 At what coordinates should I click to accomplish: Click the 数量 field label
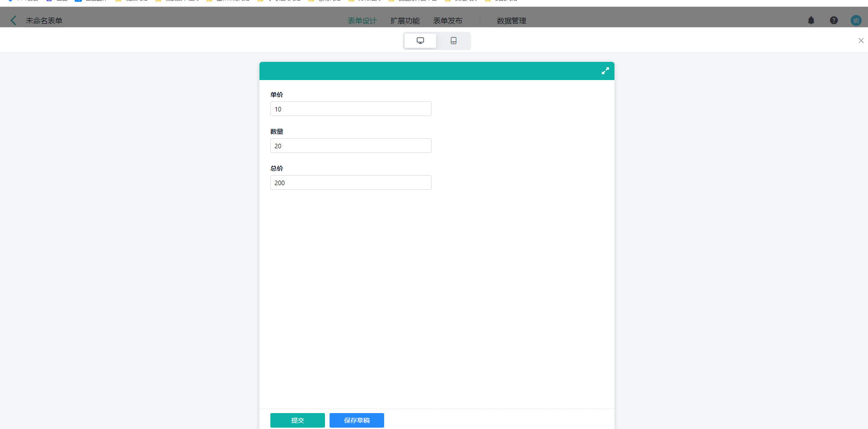(277, 131)
